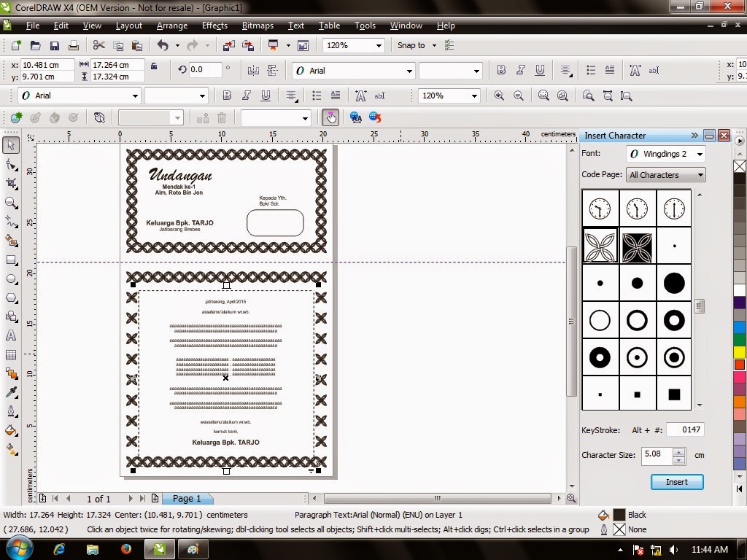Click the Undo arrow icon
This screenshot has height=560, width=747.
[163, 45]
